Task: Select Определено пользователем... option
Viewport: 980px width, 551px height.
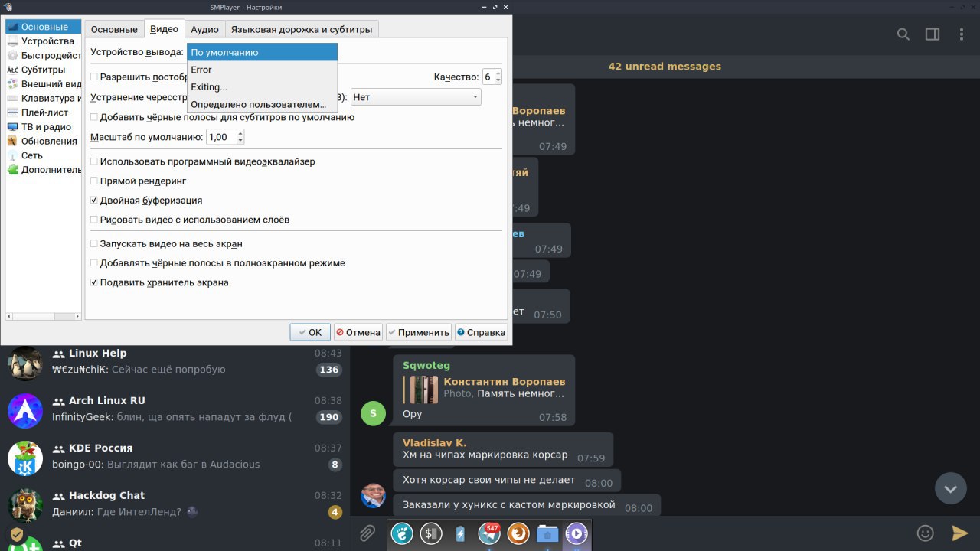Action: 262,104
